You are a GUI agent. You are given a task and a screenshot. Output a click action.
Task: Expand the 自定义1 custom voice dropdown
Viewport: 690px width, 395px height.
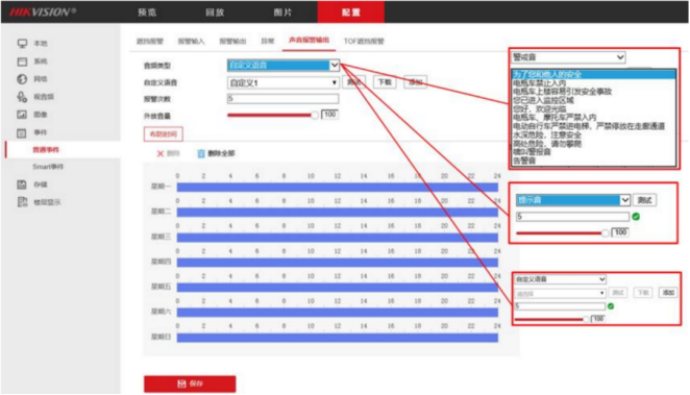(334, 82)
